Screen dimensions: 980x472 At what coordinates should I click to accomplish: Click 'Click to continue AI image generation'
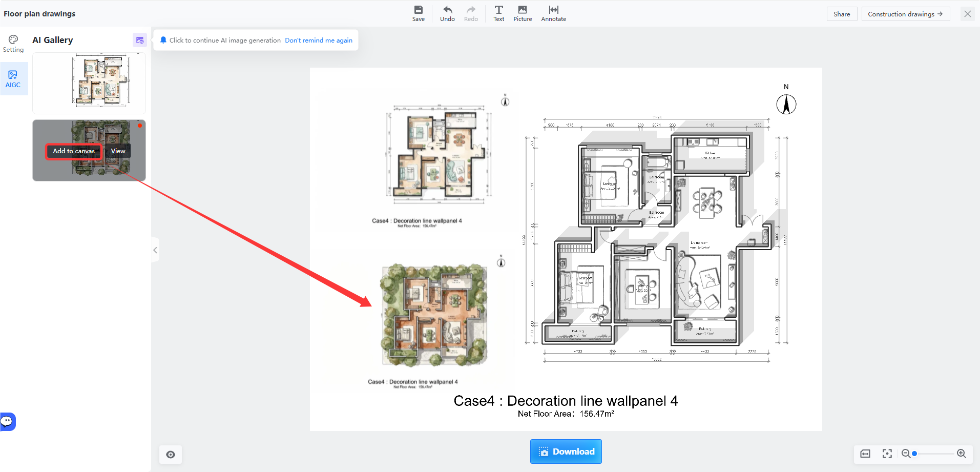(x=225, y=40)
